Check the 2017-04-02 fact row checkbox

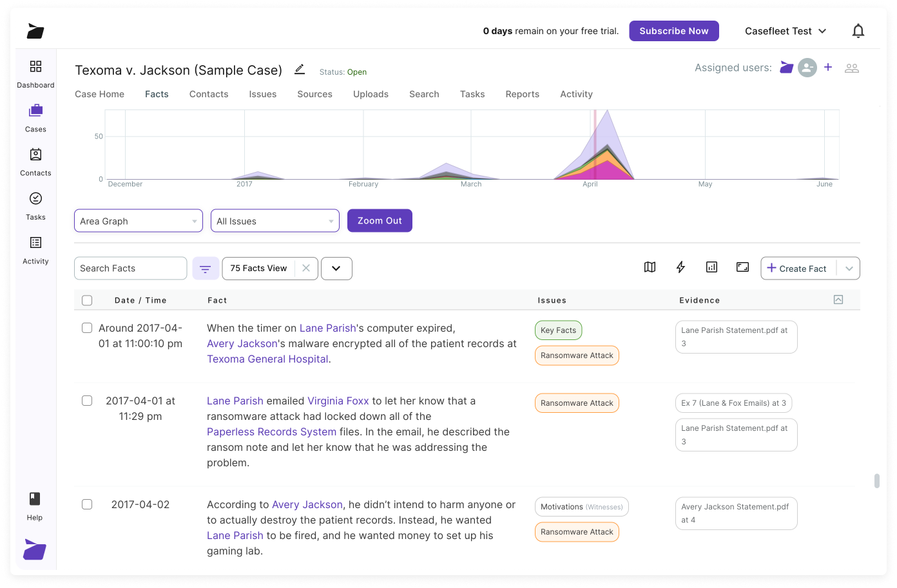pyautogui.click(x=87, y=504)
